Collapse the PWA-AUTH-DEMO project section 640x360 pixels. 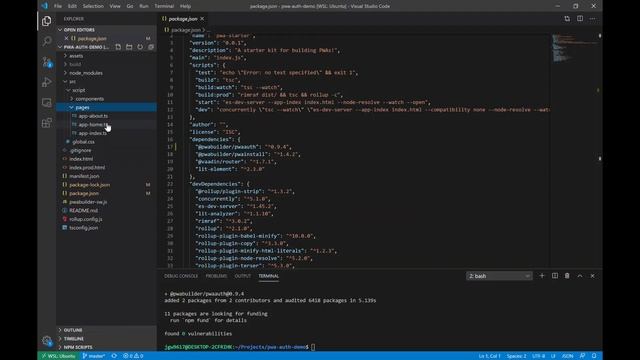pyautogui.click(x=84, y=47)
